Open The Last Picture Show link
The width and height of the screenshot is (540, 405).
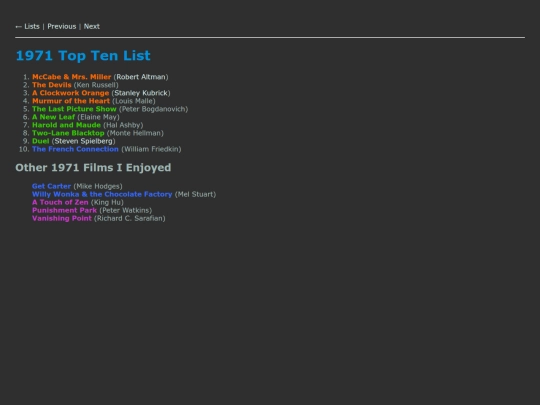click(74, 109)
